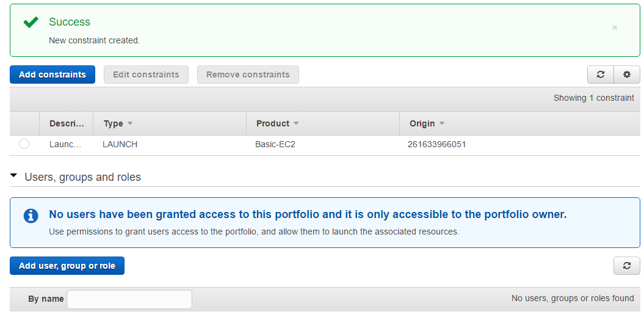Collapse the Users, groups and roles section
This screenshot has height=317, width=644.
click(14, 177)
